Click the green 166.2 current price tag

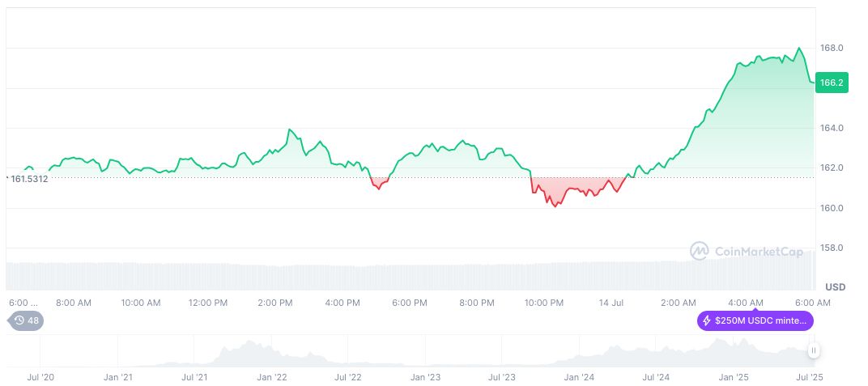[832, 83]
